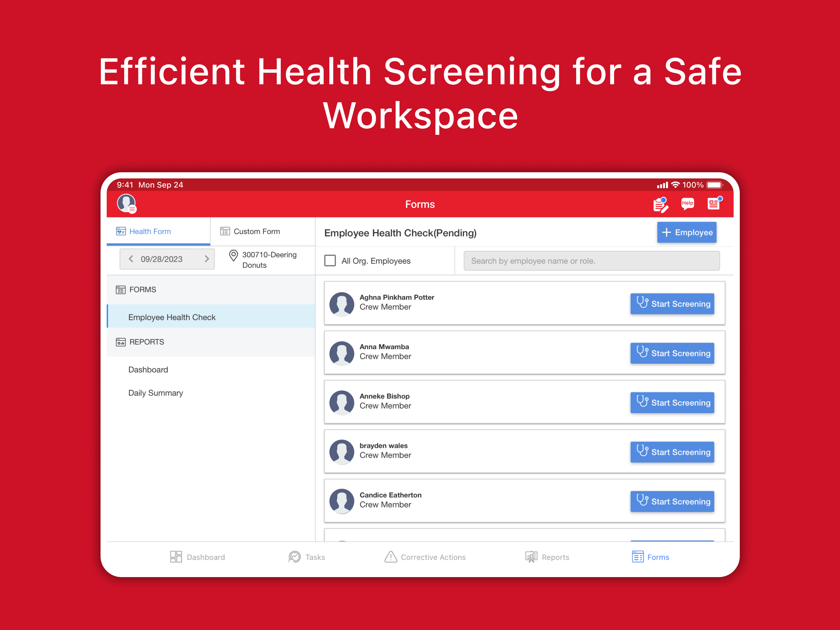840x630 pixels.
Task: Open Corrective Actions in bottom navigation
Action: (x=425, y=557)
